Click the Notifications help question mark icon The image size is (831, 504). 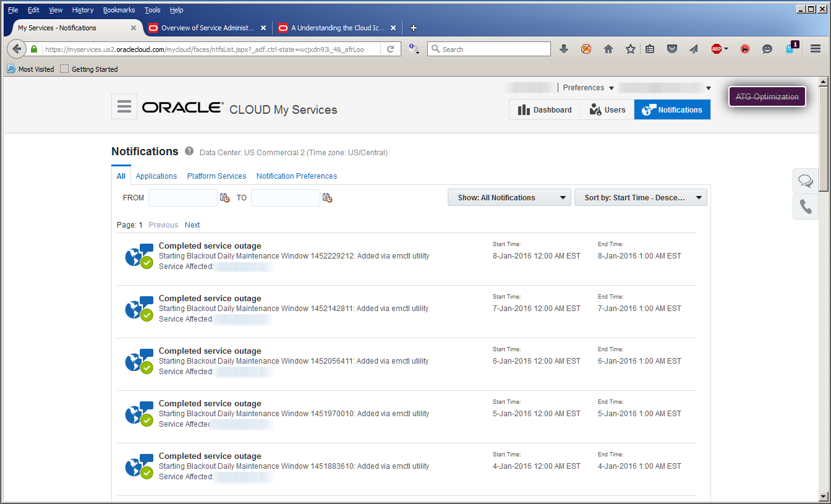click(x=189, y=152)
